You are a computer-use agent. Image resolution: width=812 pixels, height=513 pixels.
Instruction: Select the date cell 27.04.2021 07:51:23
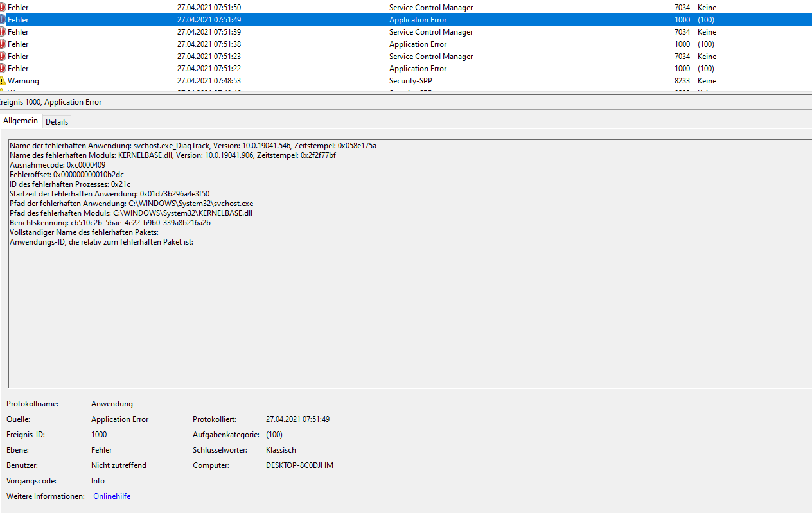pyautogui.click(x=209, y=57)
